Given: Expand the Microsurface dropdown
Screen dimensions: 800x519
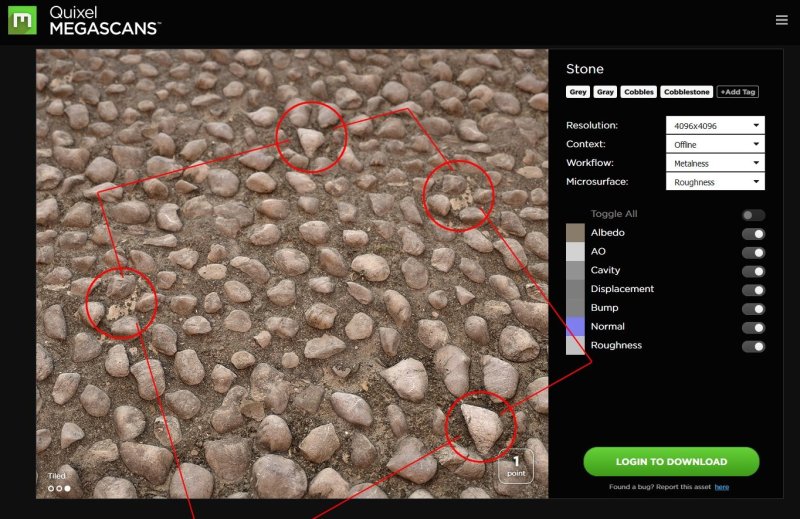Looking at the screenshot, I should tap(715, 182).
